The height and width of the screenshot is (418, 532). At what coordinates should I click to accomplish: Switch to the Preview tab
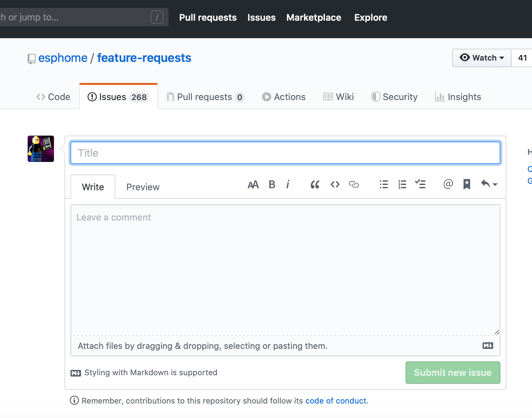tap(143, 187)
